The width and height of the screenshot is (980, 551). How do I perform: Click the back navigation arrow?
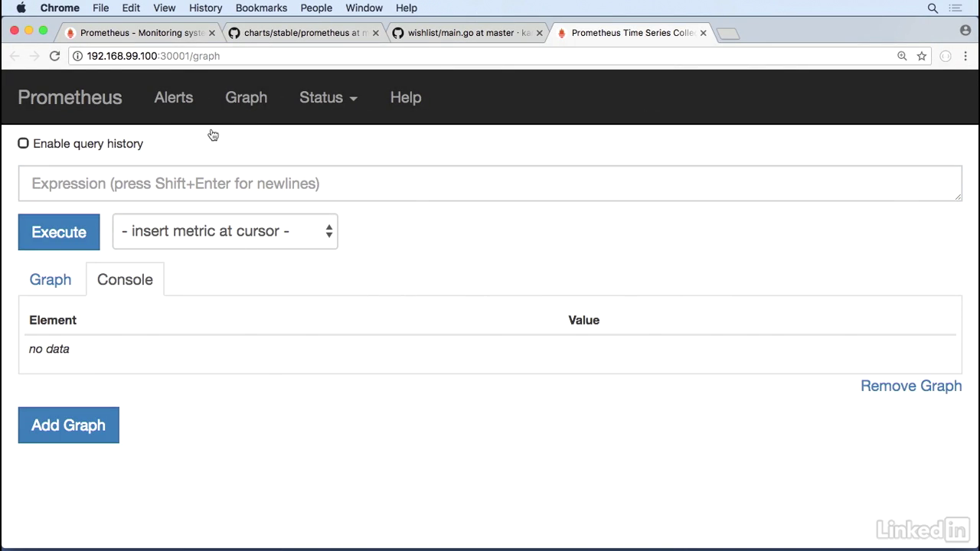[x=15, y=56]
